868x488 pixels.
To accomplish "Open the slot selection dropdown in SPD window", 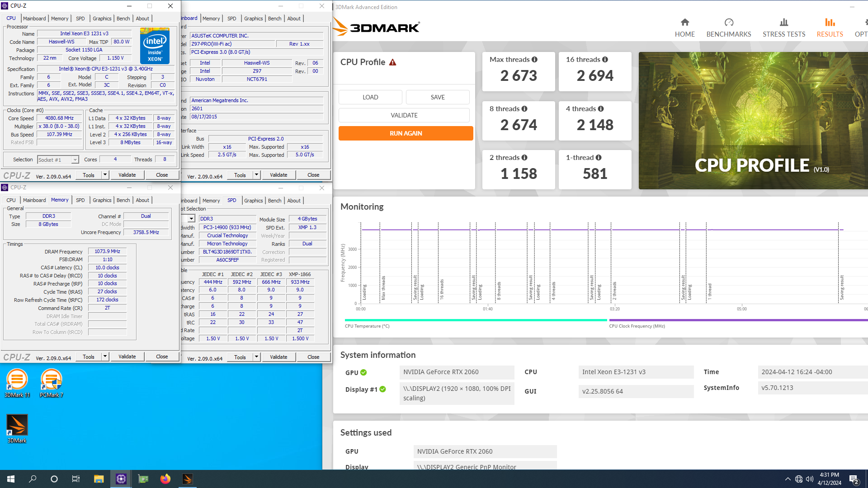I will [191, 219].
